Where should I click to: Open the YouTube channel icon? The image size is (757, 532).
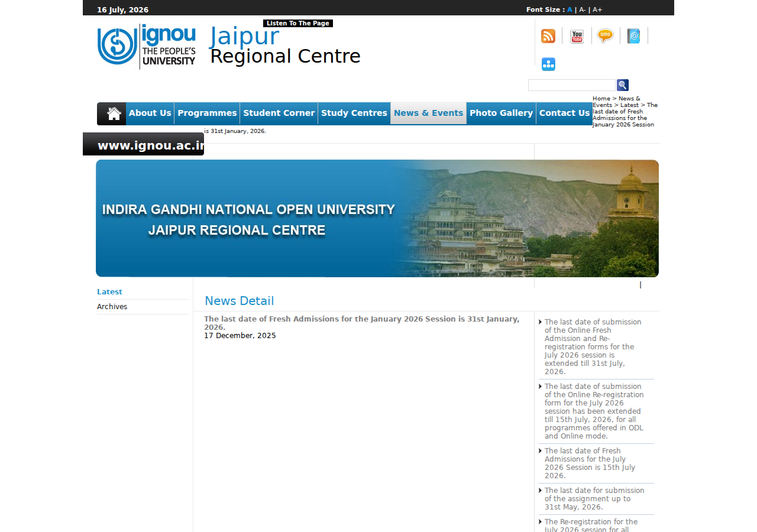coord(577,36)
